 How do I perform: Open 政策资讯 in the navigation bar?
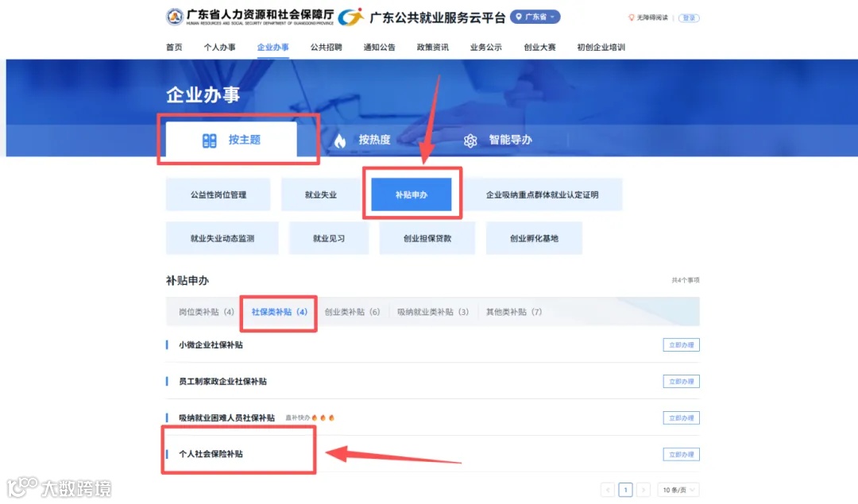pyautogui.click(x=432, y=47)
